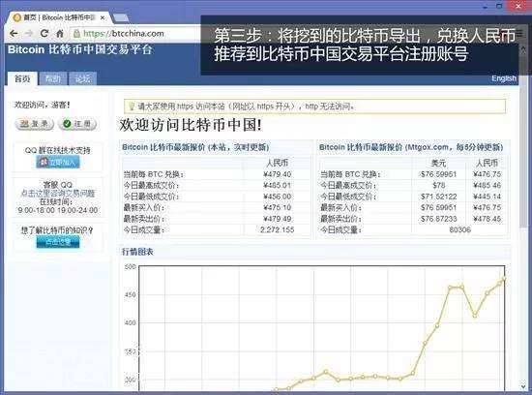Click the $76.59951 Mtgox current USD price

pyautogui.click(x=439, y=174)
